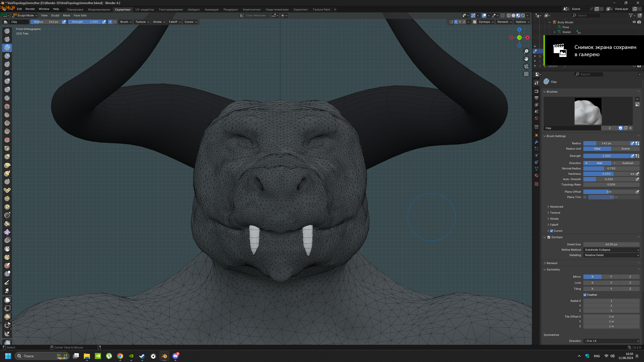This screenshot has height=362, width=644.
Task: Open the Detailing Relative Detail dropdown
Action: (x=611, y=255)
